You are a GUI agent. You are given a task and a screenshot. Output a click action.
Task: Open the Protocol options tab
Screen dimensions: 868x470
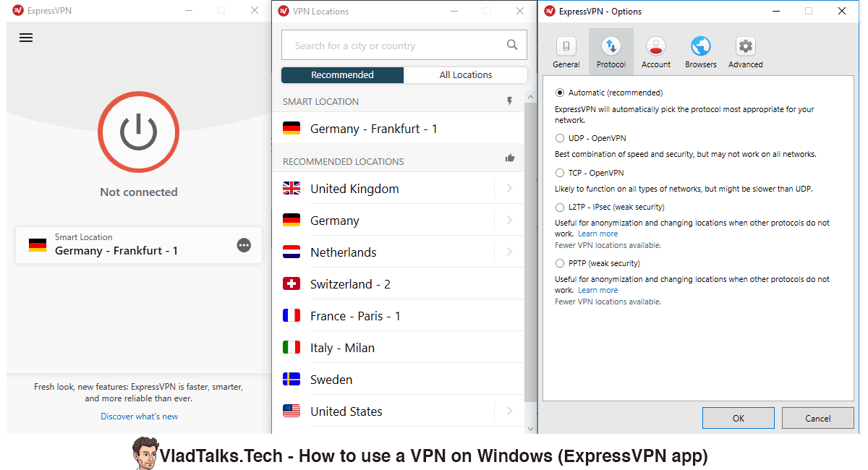(x=611, y=52)
